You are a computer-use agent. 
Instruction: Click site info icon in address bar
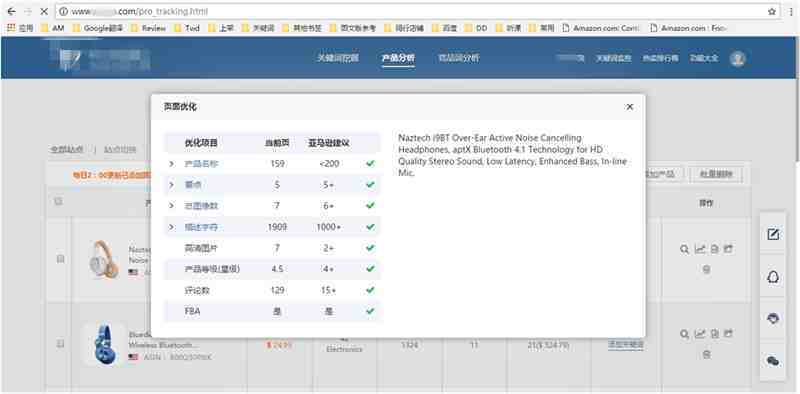[64, 11]
